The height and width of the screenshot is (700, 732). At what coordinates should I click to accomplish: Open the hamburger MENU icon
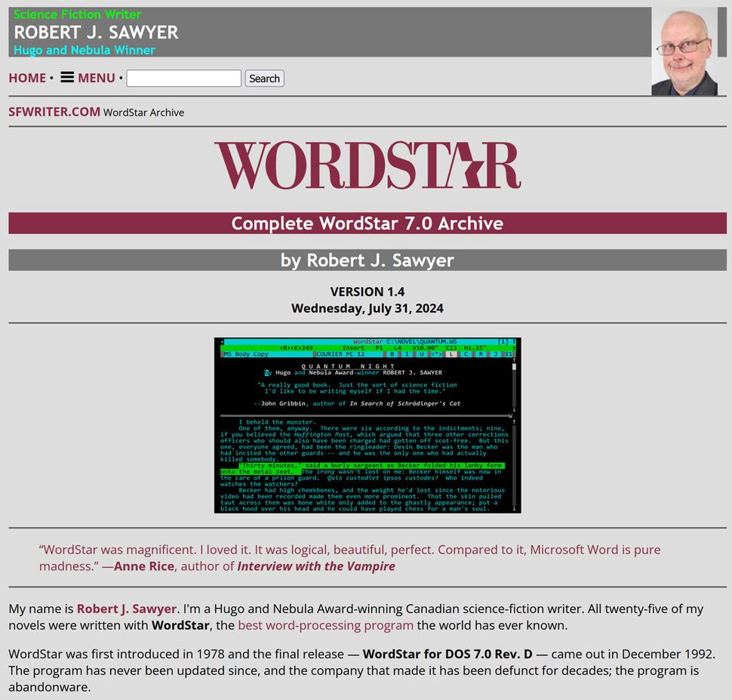point(67,77)
